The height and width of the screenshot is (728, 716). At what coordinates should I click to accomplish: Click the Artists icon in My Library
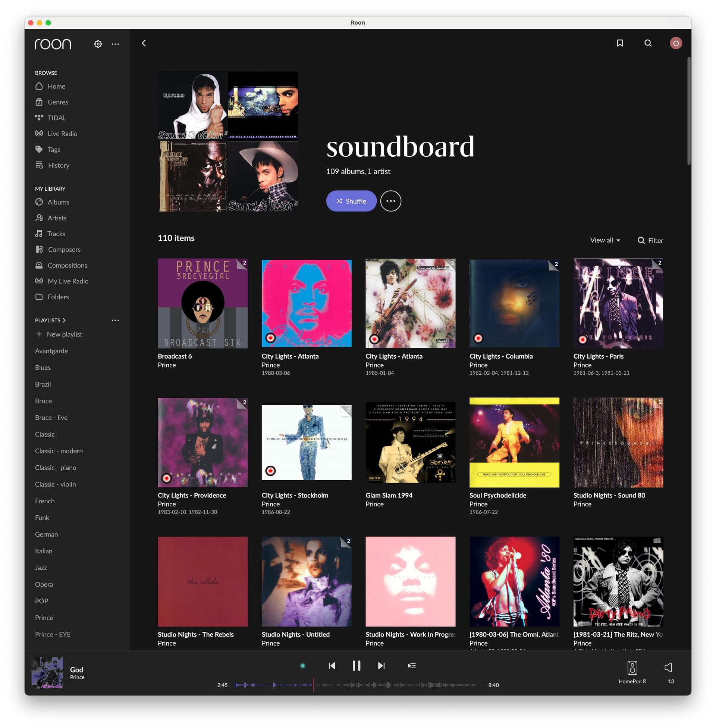click(x=39, y=218)
